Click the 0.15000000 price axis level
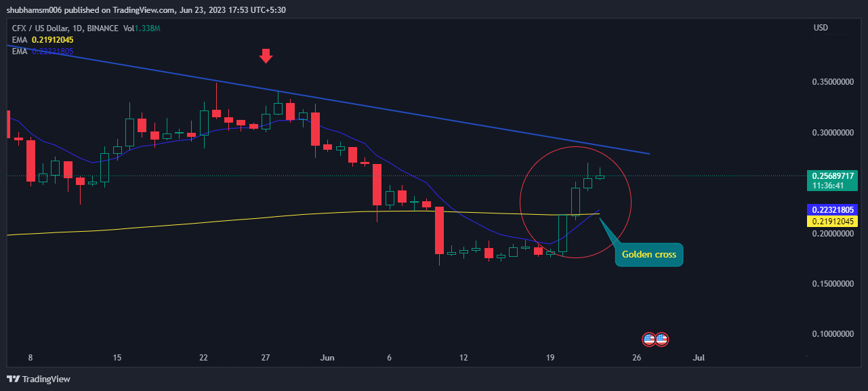This screenshot has width=868, height=391. [x=833, y=284]
